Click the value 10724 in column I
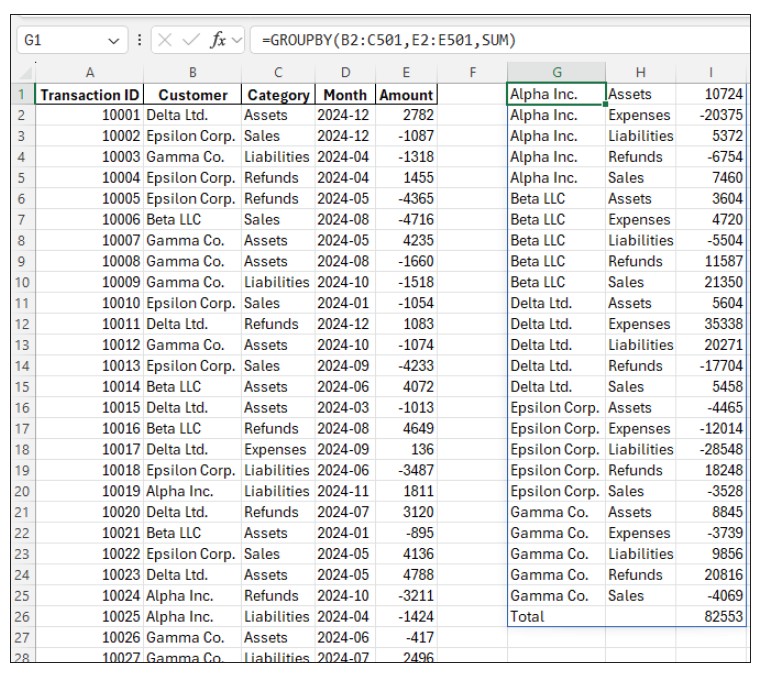The image size is (759, 685). pos(711,94)
